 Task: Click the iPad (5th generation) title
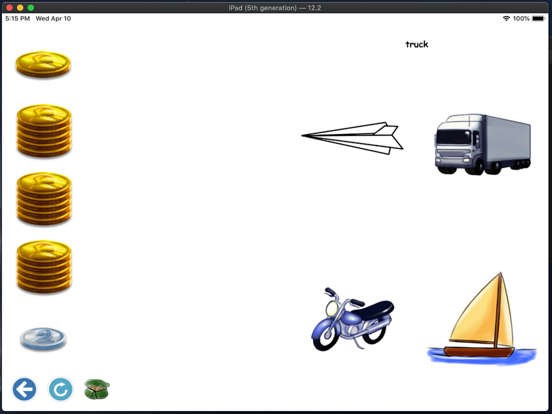(x=275, y=8)
